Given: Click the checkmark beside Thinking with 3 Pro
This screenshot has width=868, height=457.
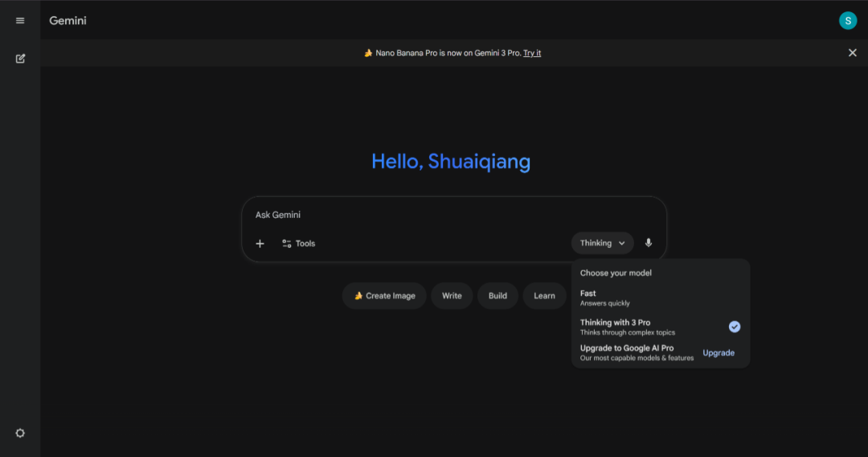Looking at the screenshot, I should (x=734, y=327).
